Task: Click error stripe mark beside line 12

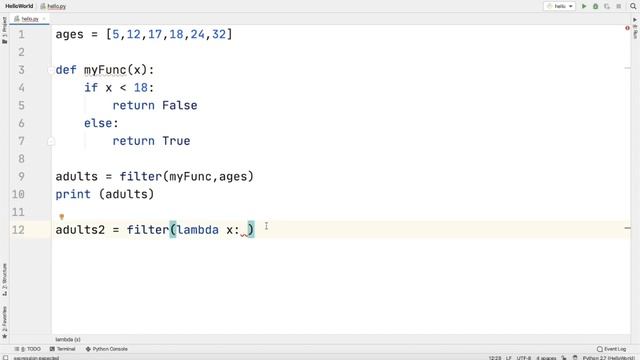Action: pos(627,228)
